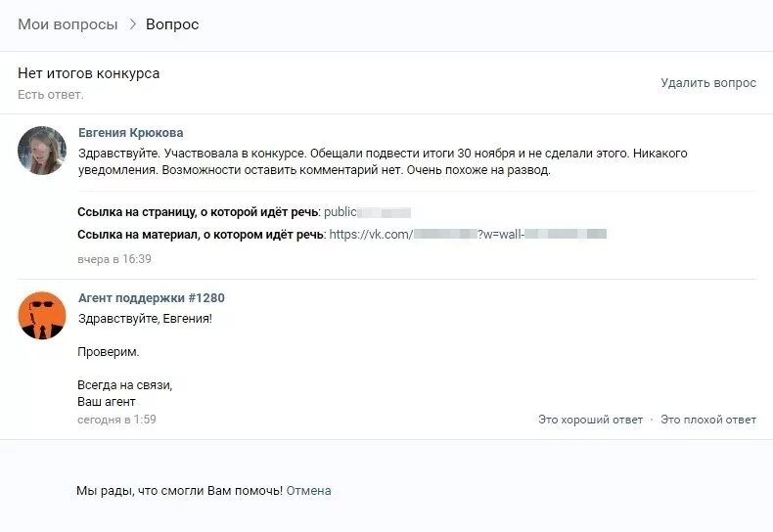Open Евгения Крюкова name link
Image resolution: width=773 pixels, height=532 pixels.
[x=130, y=133]
